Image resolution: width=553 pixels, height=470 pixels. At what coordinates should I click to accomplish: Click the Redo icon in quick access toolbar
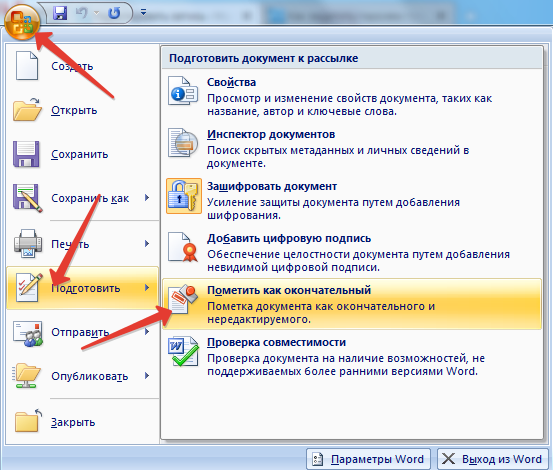pos(114,13)
